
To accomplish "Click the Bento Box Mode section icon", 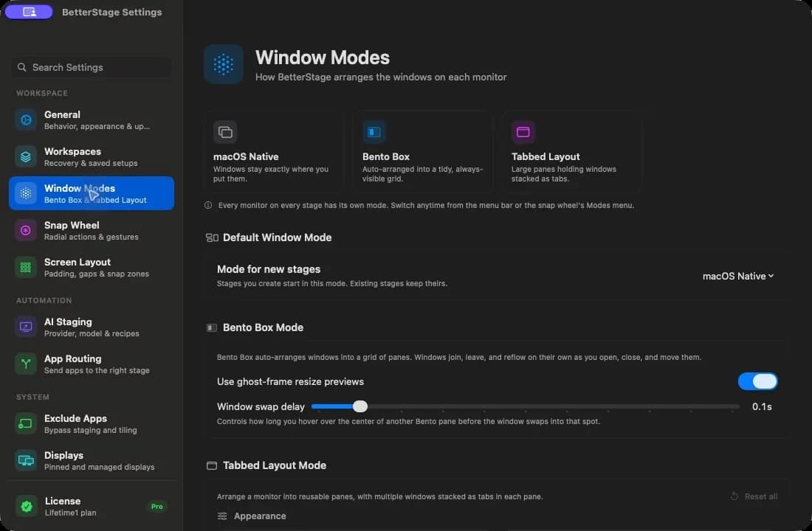I will click(212, 327).
